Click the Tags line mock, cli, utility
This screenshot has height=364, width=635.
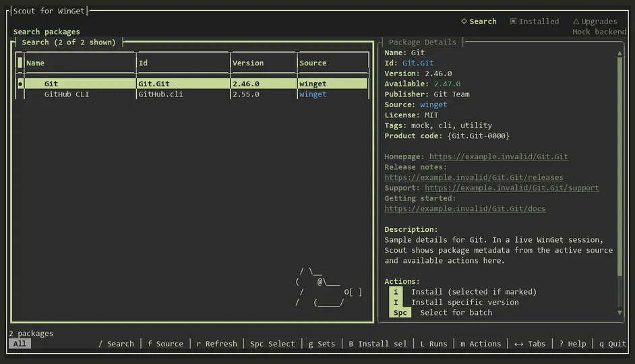tap(438, 125)
